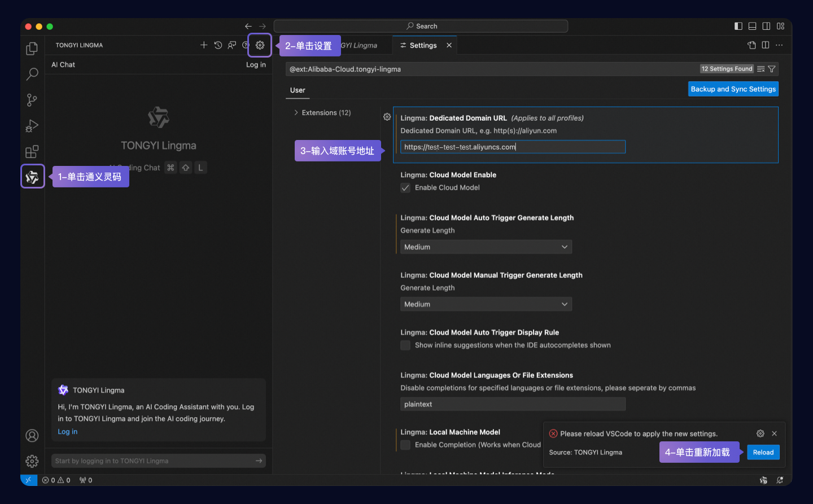813x504 pixels.
Task: Open Auto Trigger Generate Length dropdown
Action: coord(486,247)
